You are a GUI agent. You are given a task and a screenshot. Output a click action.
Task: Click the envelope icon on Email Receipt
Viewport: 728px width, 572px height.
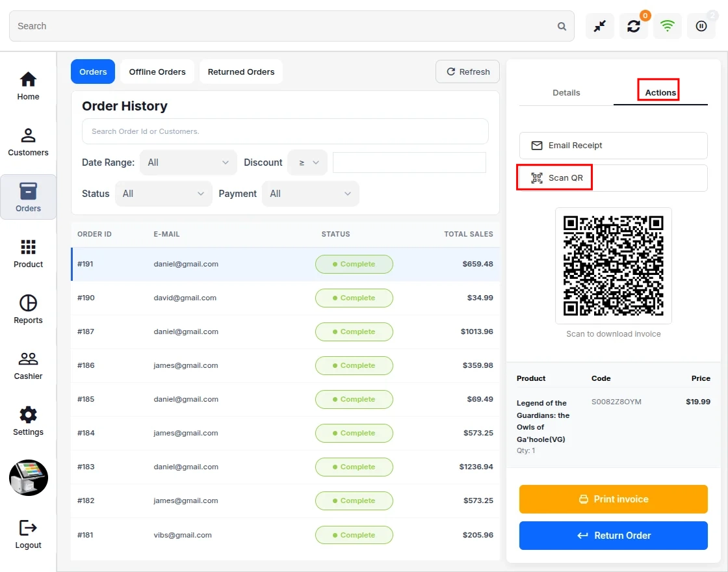[537, 146]
